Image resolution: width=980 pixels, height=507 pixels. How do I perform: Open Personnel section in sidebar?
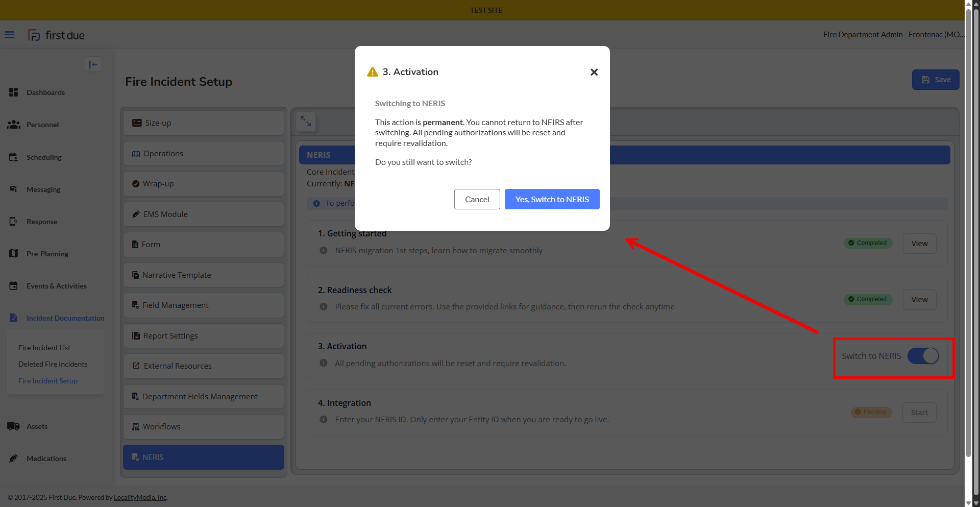coord(42,125)
